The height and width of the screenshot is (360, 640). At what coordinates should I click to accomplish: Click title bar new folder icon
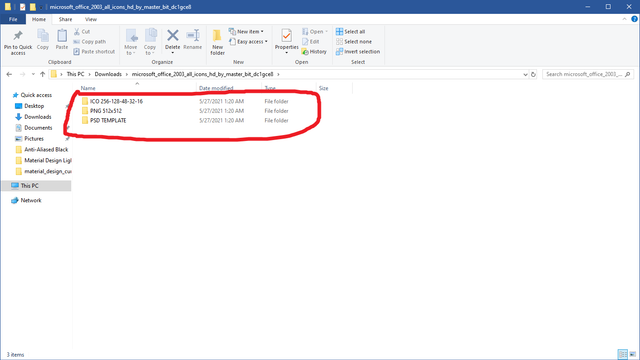[32, 7]
